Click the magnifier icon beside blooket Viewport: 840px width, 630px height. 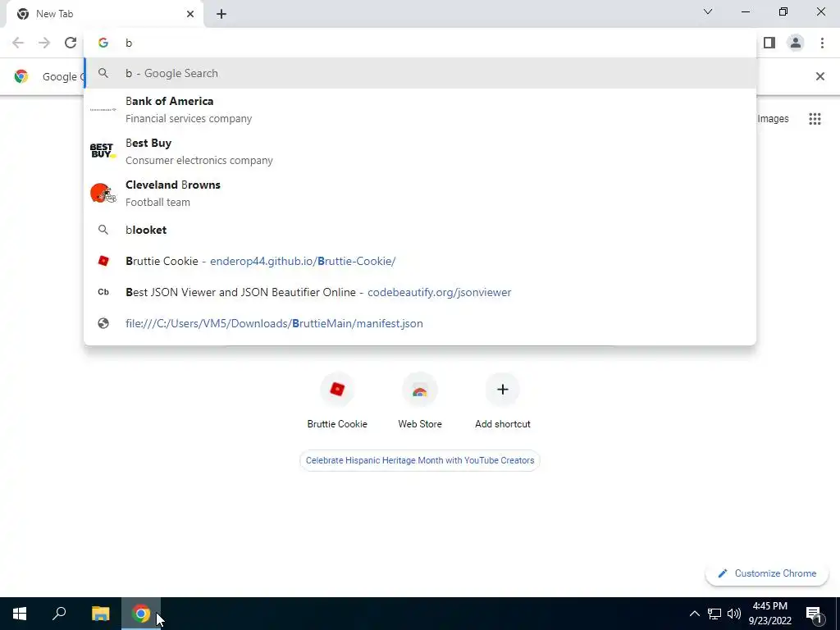[x=103, y=230]
